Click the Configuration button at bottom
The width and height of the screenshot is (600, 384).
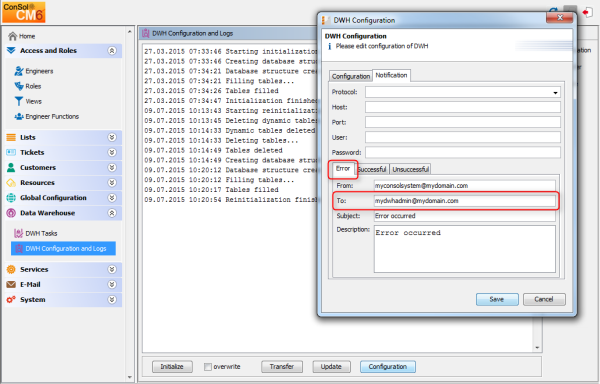[388, 366]
